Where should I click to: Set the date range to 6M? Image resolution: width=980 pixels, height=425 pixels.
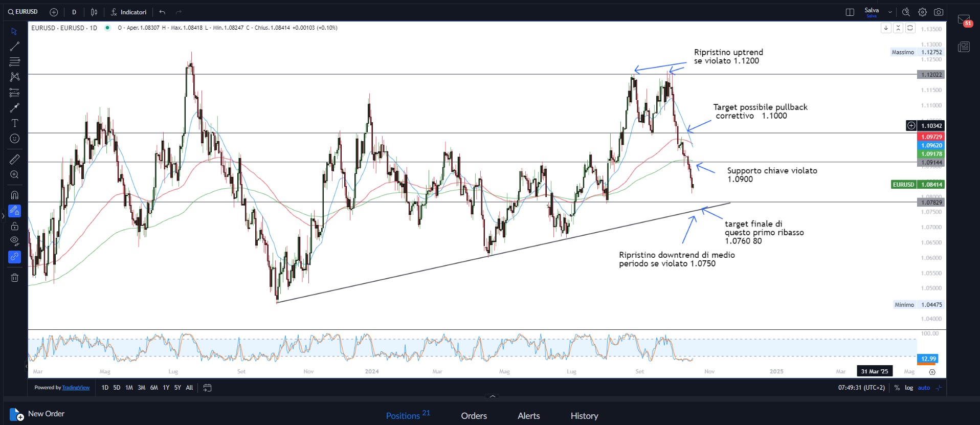(154, 388)
